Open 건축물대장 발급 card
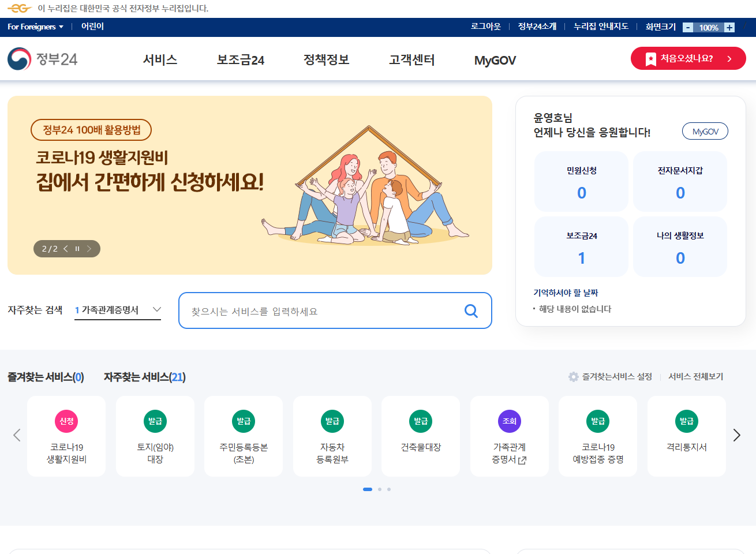The width and height of the screenshot is (756, 554). pyautogui.click(x=421, y=436)
